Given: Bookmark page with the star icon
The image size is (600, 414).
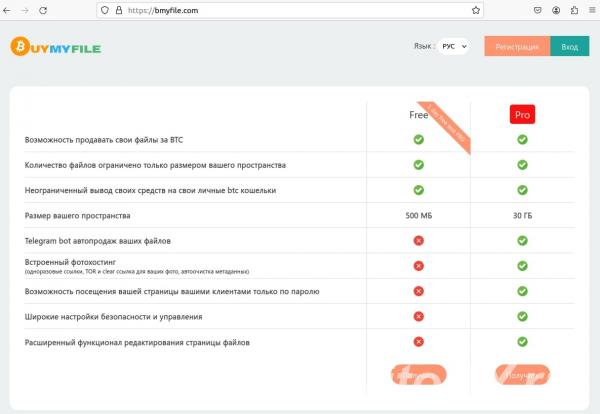Looking at the screenshot, I should pos(476,10).
